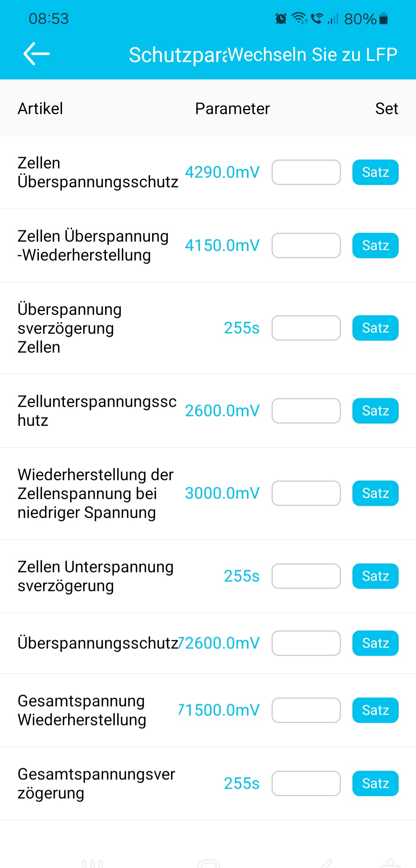The width and height of the screenshot is (416, 868).
Task: Tap the battery icon beside 80%
Action: [x=383, y=19]
